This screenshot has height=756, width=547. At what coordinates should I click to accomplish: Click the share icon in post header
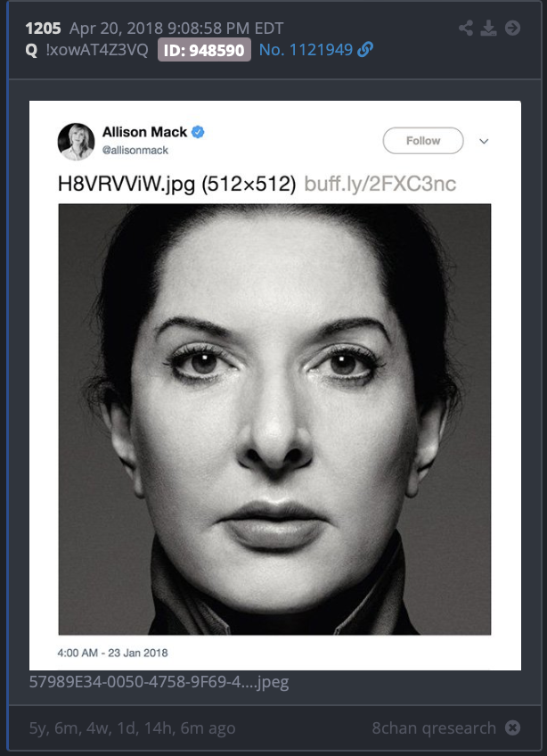click(x=466, y=28)
